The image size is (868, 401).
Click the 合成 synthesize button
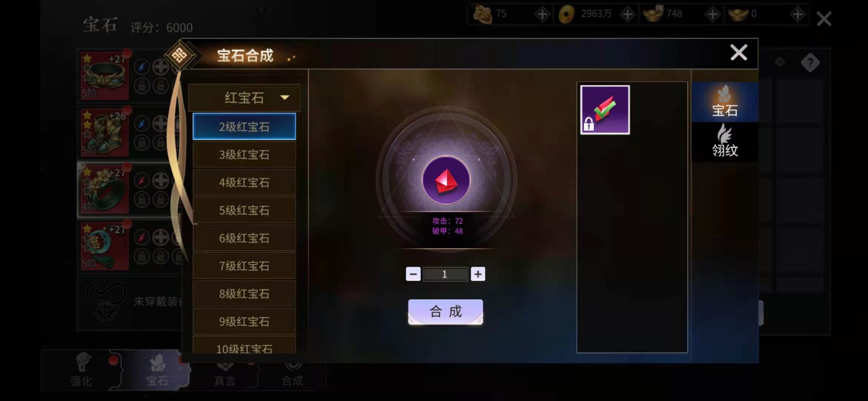point(445,312)
